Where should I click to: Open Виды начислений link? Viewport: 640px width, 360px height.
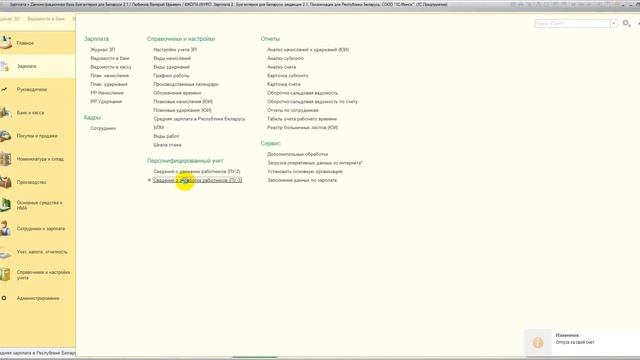pos(172,58)
